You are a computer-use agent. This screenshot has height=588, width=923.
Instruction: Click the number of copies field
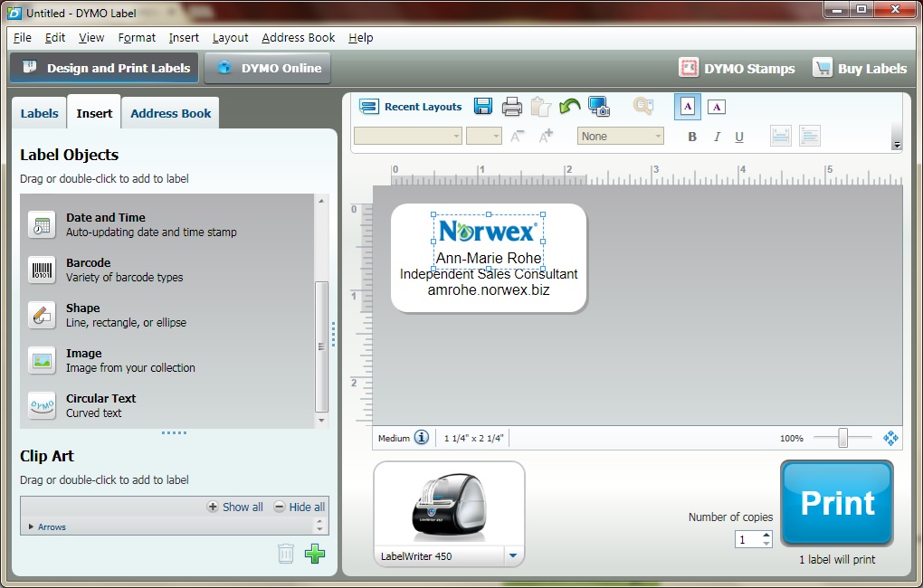pyautogui.click(x=747, y=539)
